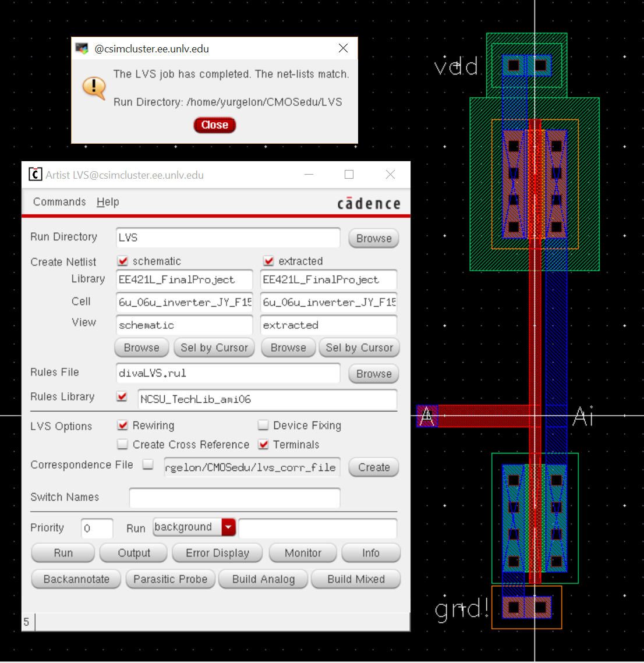Click the Info button
The image size is (644, 663).
(370, 553)
